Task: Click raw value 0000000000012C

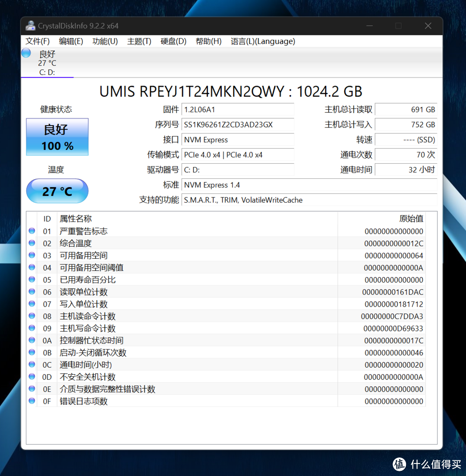Action: (394, 244)
